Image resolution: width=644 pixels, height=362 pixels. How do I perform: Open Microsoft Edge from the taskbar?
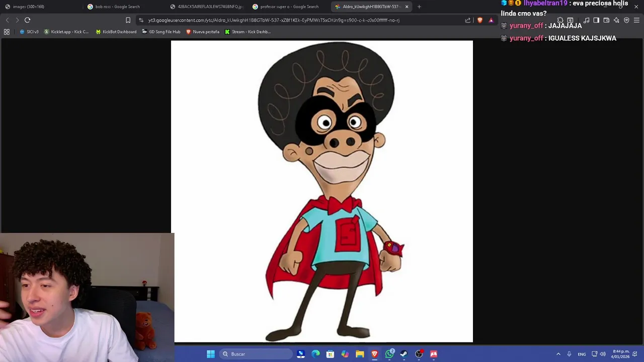315,354
